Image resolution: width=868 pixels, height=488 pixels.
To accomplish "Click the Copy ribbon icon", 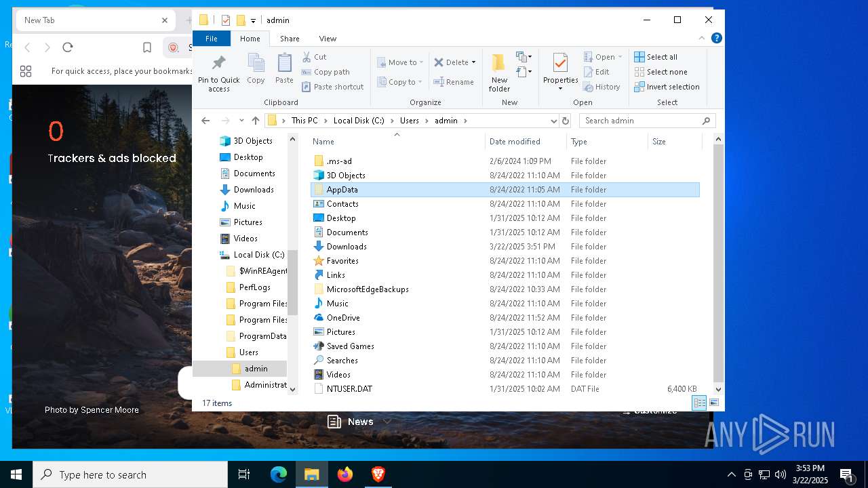I will [256, 64].
